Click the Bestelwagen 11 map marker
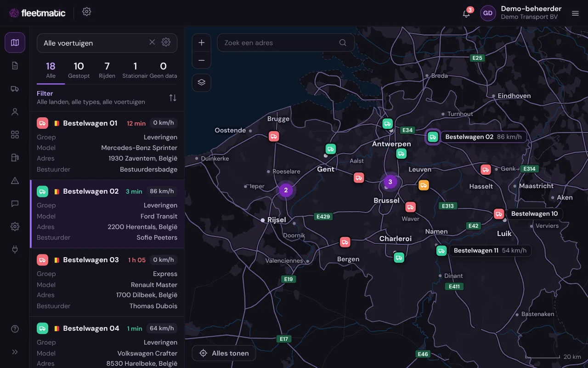588x368 pixels. point(441,251)
